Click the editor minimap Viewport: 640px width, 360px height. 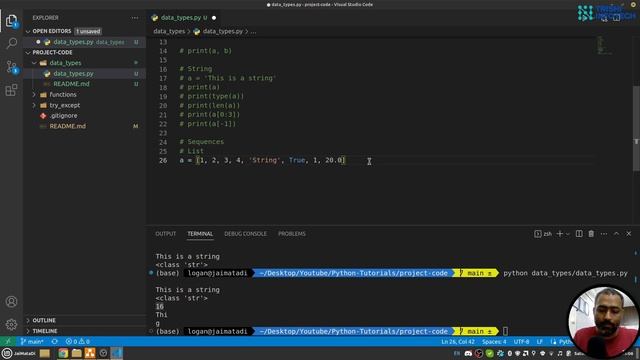click(x=604, y=45)
